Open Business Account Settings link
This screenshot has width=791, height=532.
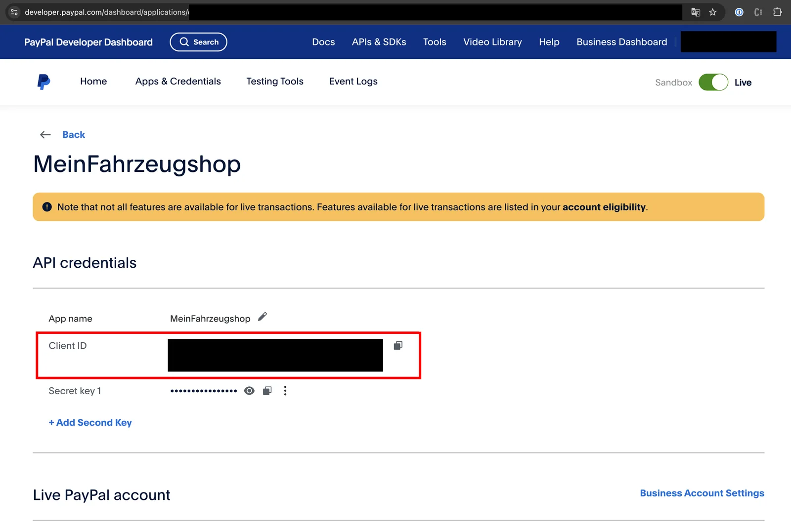tap(702, 493)
